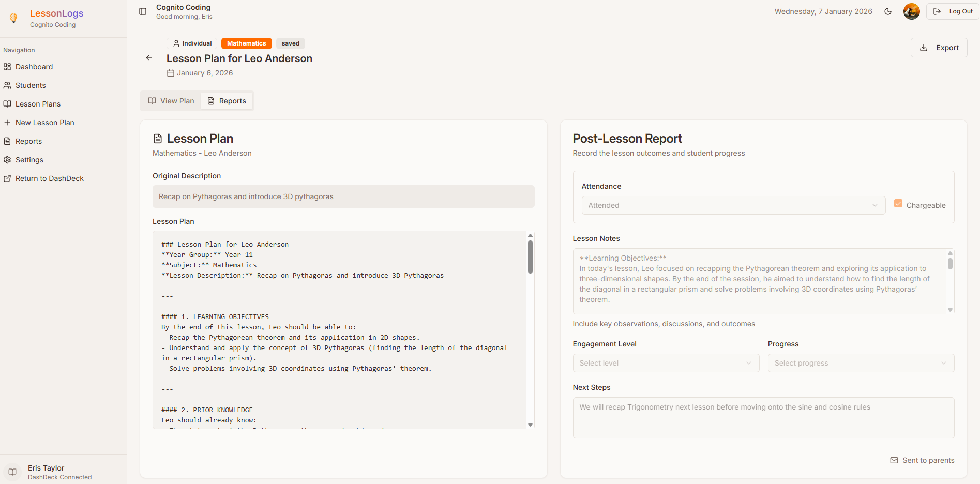Open the Dashboard from the sidebar
Image resolution: width=980 pixels, height=484 pixels.
coord(34,66)
